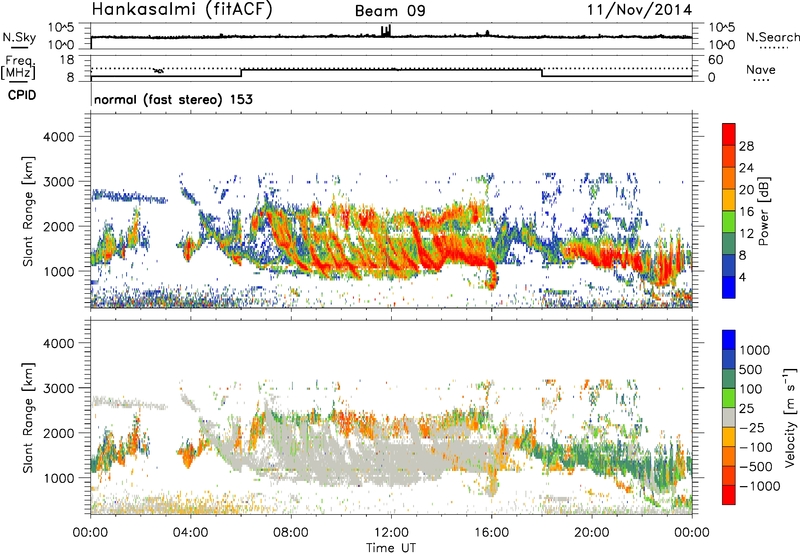Click the 08:00 time tick label
The width and height of the screenshot is (800, 554).
pos(291,533)
